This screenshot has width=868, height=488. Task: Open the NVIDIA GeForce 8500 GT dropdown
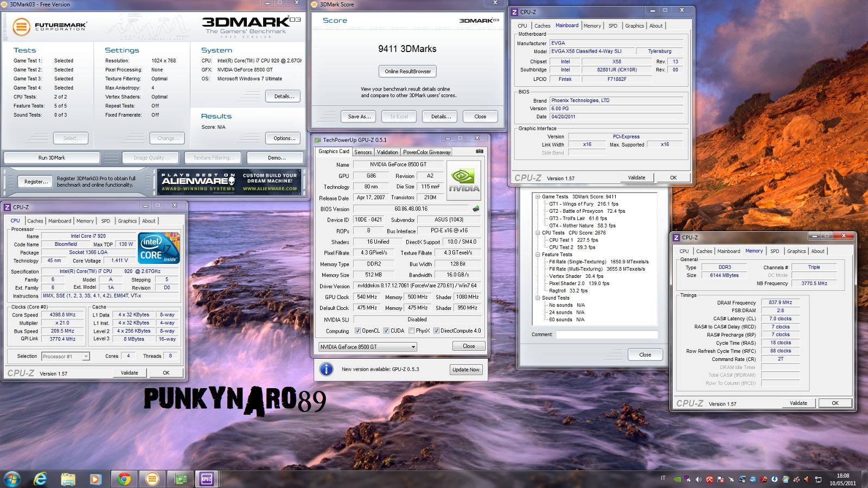(x=368, y=346)
